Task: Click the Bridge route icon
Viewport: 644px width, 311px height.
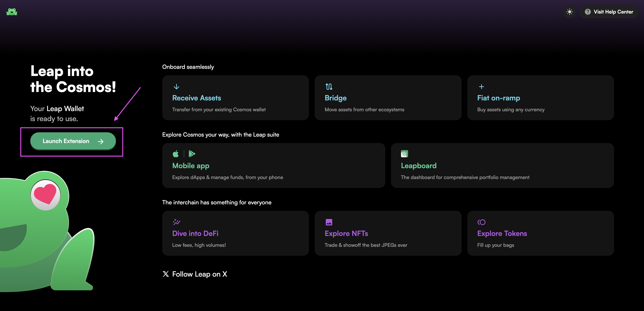Action: [x=329, y=87]
